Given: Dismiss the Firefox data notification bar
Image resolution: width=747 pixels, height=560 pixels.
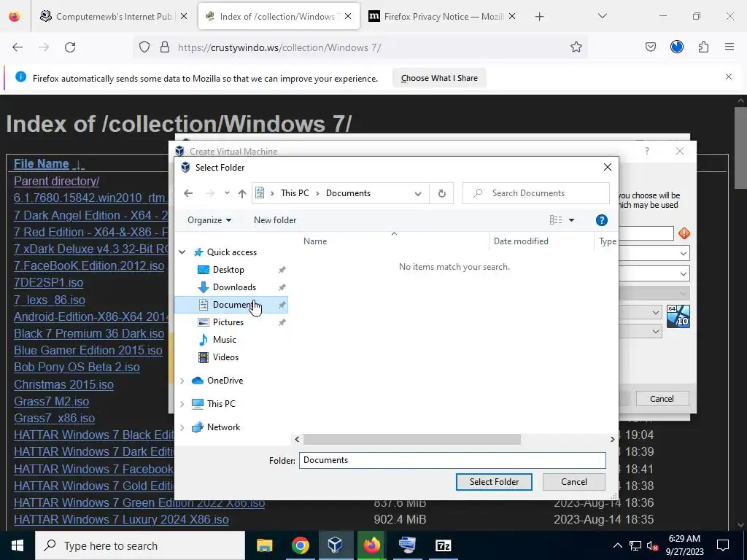Looking at the screenshot, I should coord(729,77).
